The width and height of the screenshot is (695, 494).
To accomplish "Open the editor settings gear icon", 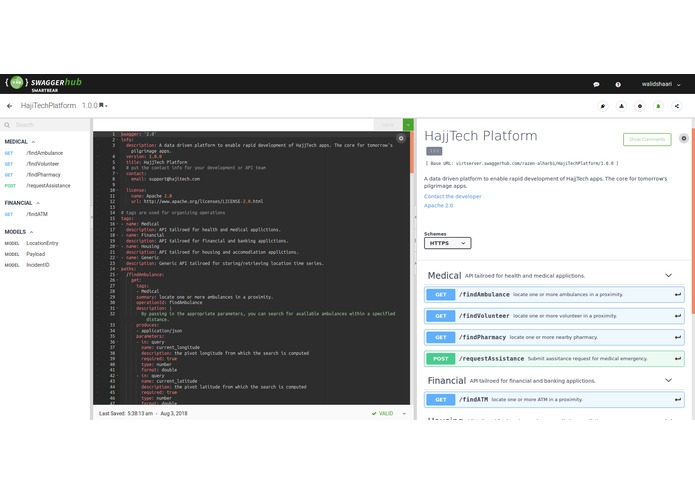I will pos(401,138).
